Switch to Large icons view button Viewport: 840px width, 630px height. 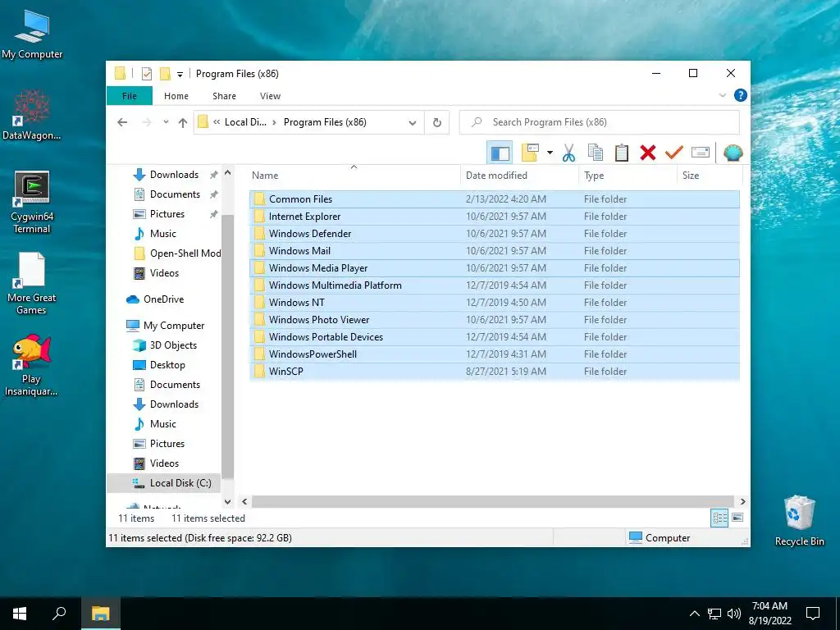(737, 518)
